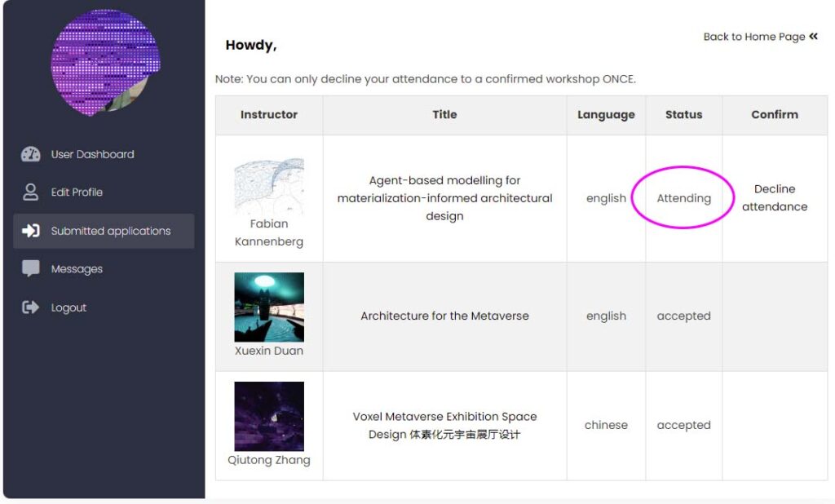Click Xuexin Duan's instructor thumbnail image
This screenshot has height=504, width=835.
click(269, 307)
